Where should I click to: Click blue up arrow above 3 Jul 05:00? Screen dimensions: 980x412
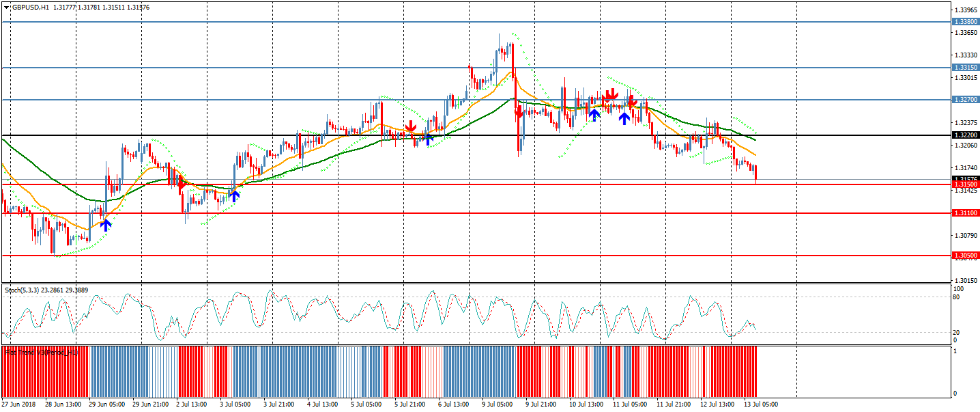pos(234,196)
